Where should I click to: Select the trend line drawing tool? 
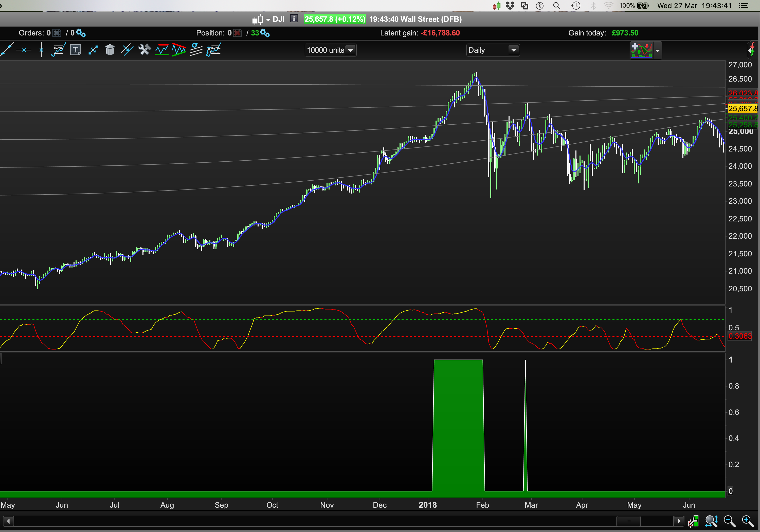point(7,50)
